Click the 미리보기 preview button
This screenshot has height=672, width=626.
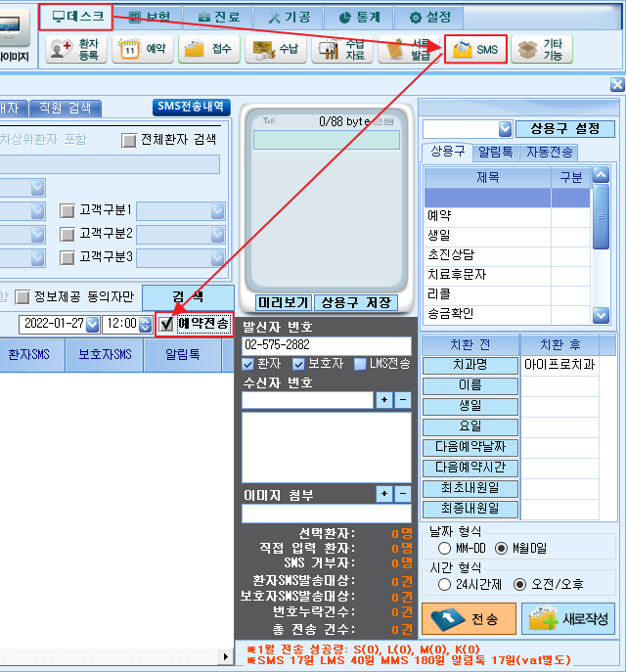[x=284, y=302]
